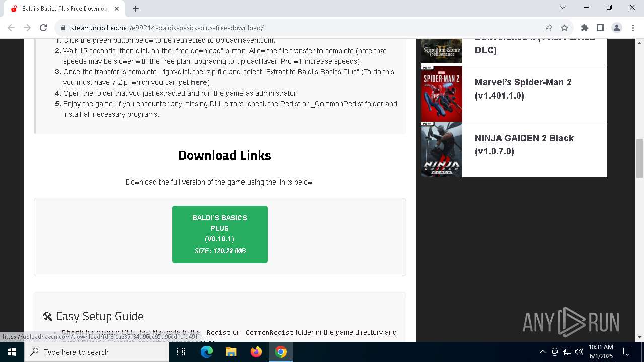
Task: Click the scrollbar down arrow
Action: [639, 337]
